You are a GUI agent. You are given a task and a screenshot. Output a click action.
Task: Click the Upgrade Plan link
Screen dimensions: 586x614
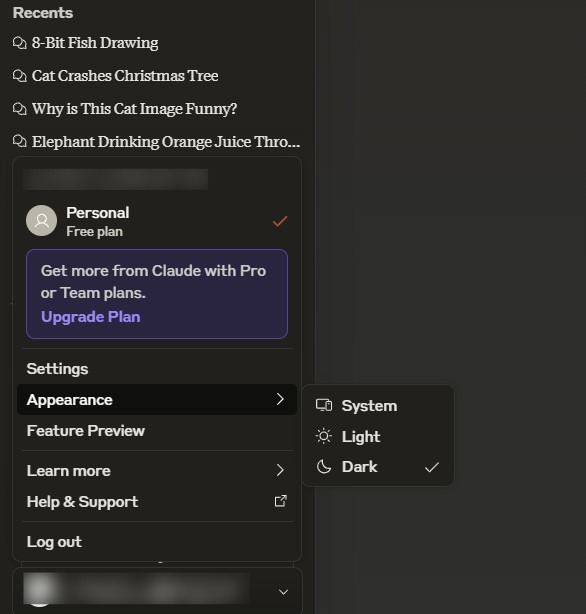pyautogui.click(x=90, y=317)
